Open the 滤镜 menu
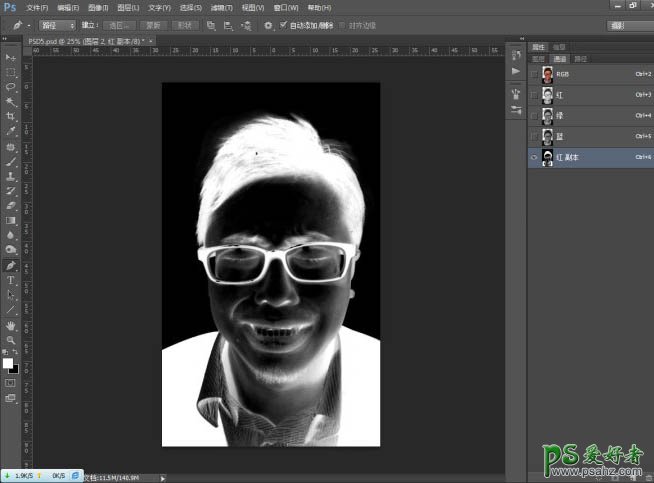Viewport: 654px width, 483px height. click(x=222, y=7)
